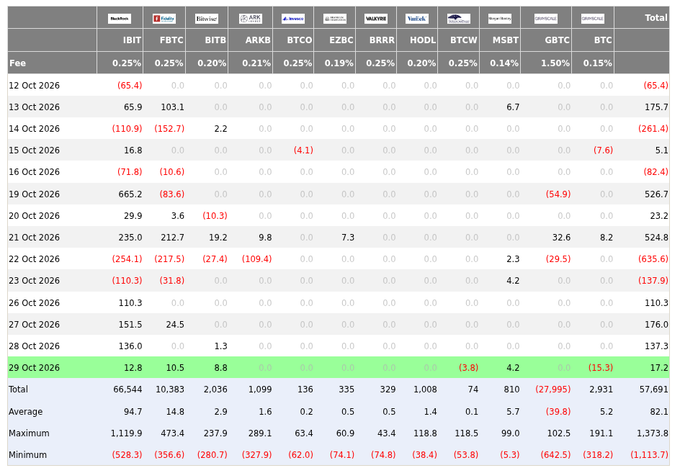This screenshot has height=468, width=680.
Task: Click the (635.6) total for 22 Oct
Action: coord(653,259)
